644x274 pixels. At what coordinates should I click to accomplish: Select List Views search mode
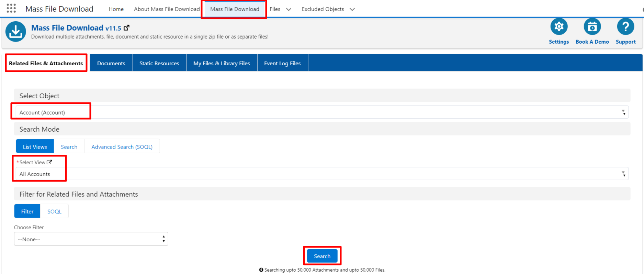coord(35,147)
